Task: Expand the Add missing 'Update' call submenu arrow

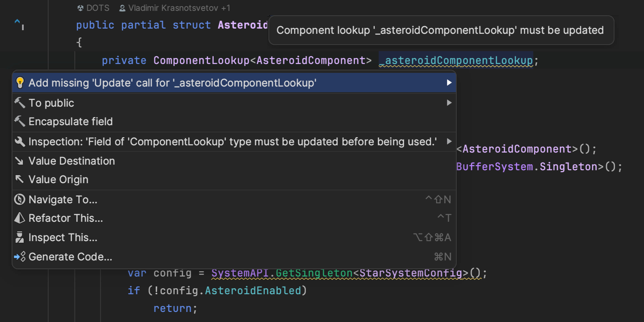Action: [x=449, y=83]
